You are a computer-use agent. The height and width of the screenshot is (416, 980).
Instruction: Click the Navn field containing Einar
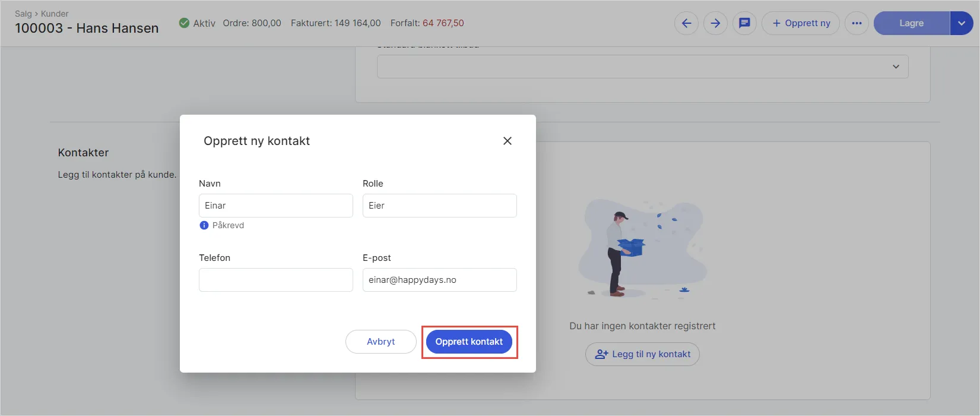(x=275, y=206)
